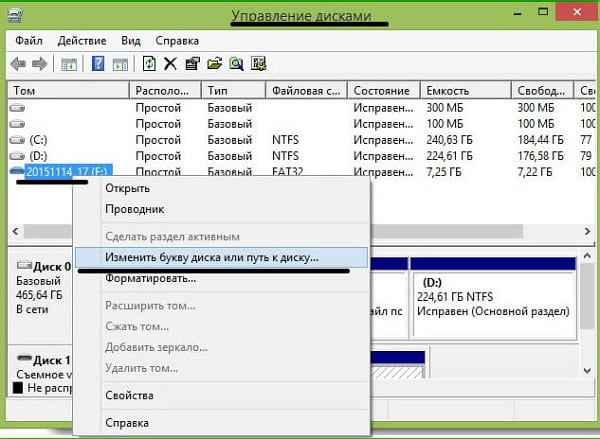
Task: Sort by the Файловая система column header
Action: tap(307, 90)
